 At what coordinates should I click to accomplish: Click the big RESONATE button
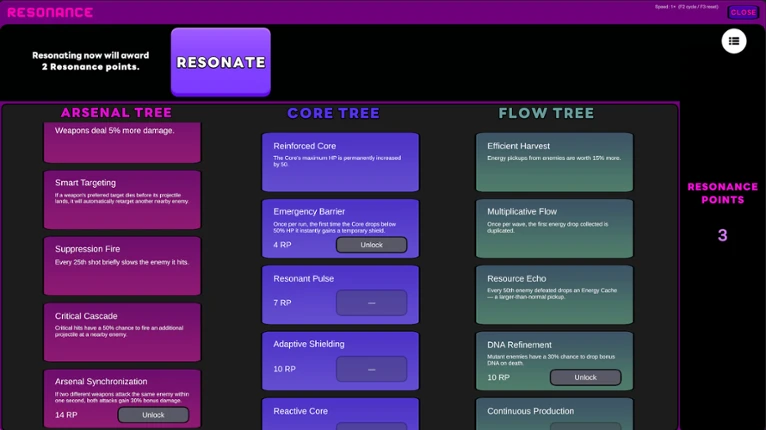221,62
